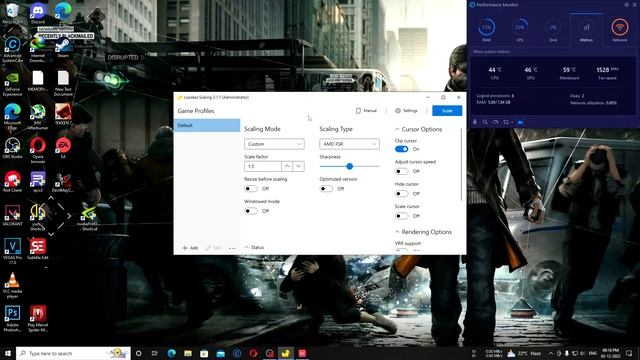The width and height of the screenshot is (640, 360).
Task: Open Microsoft Edge desktop shortcut near OBS
Action: (x=12, y=117)
